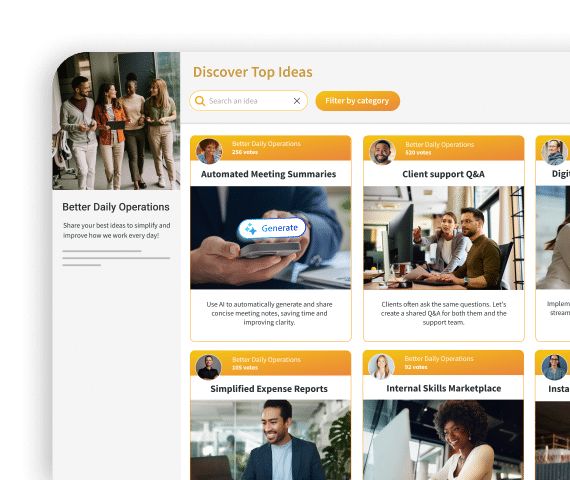Click avatar on the cut-off 'Insta' card
This screenshot has height=480, width=570.
pyautogui.click(x=554, y=367)
